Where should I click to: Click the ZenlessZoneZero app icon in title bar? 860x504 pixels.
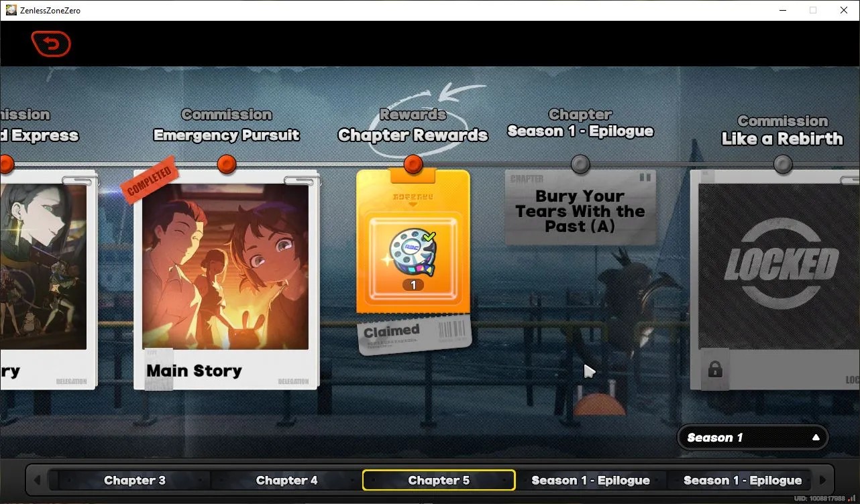coord(11,10)
